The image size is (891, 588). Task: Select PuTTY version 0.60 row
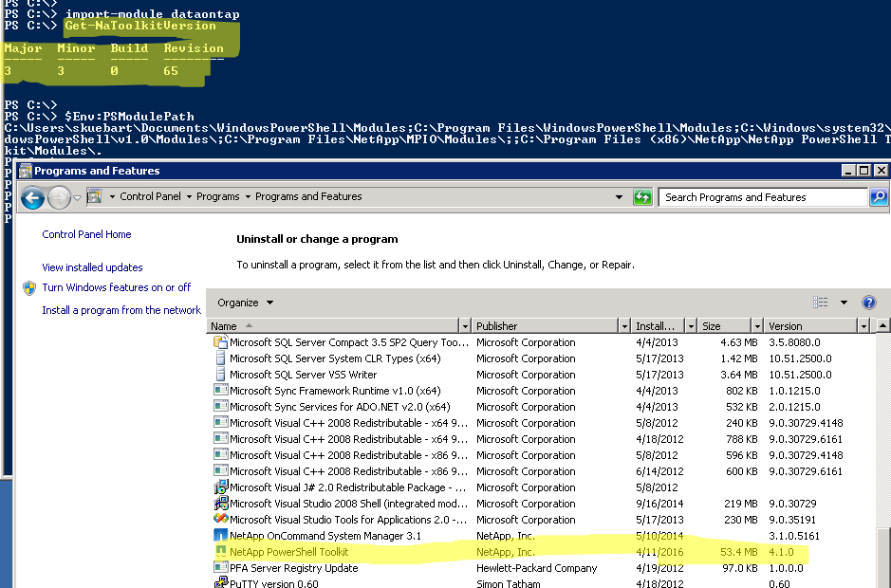click(x=542, y=583)
